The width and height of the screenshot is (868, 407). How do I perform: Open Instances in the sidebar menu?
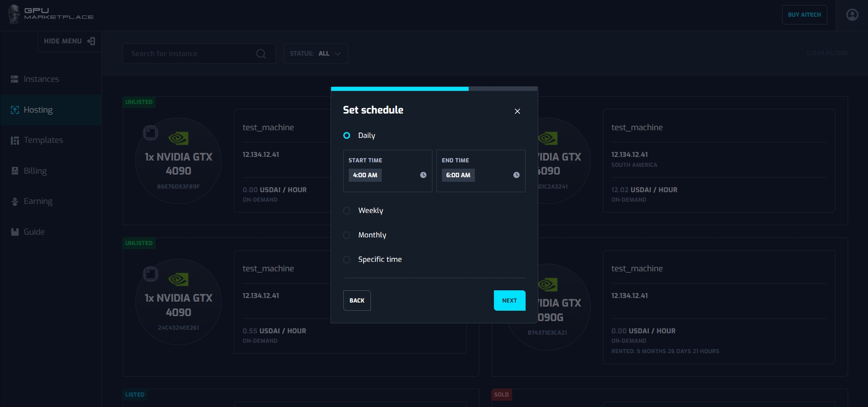tap(41, 79)
